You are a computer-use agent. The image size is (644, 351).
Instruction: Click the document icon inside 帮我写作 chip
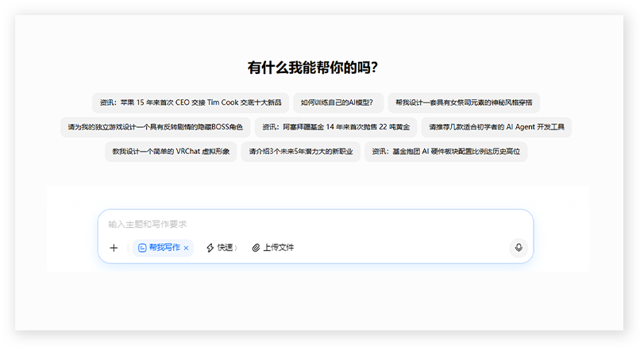pos(143,248)
